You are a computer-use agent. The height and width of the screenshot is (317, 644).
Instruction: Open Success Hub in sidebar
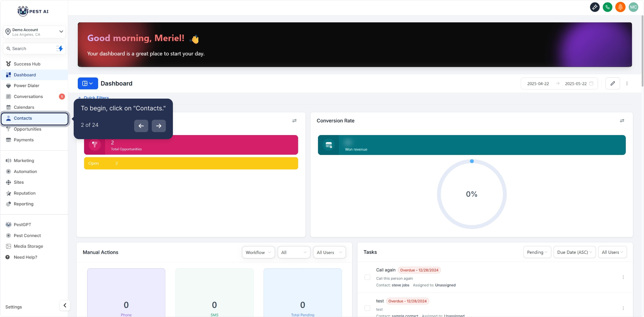click(34, 64)
